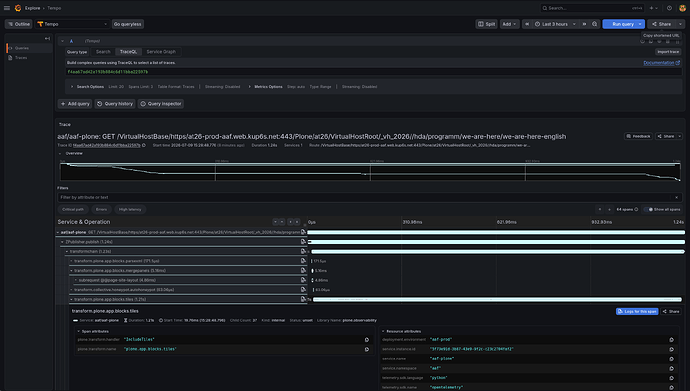Click Logs for this span button

(x=637, y=311)
